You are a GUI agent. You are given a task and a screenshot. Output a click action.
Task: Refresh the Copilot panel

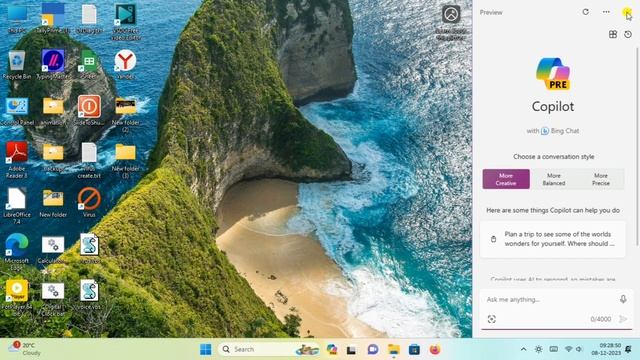(586, 12)
